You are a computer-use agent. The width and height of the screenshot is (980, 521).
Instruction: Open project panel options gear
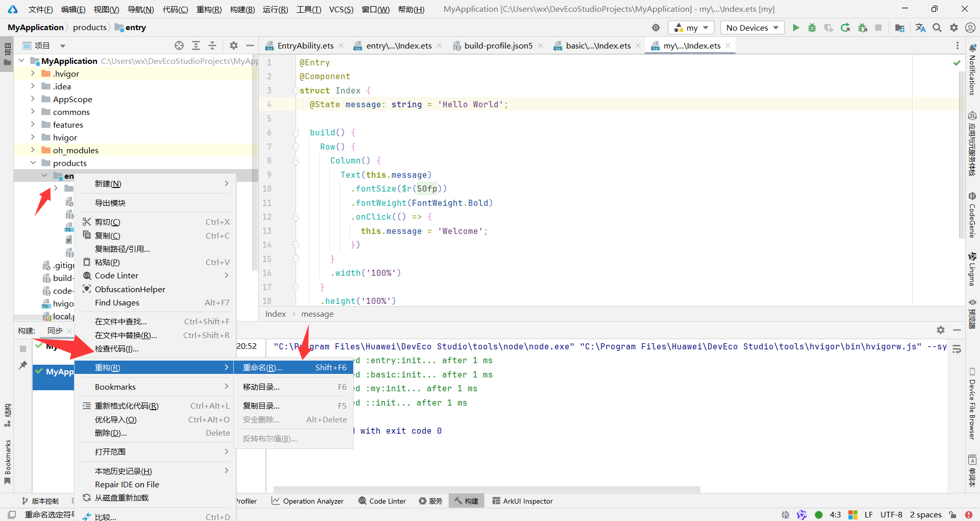click(233, 45)
